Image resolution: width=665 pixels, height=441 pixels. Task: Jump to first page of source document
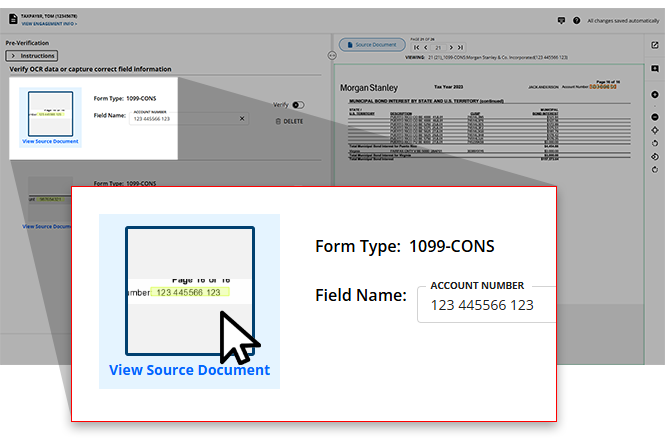(416, 47)
